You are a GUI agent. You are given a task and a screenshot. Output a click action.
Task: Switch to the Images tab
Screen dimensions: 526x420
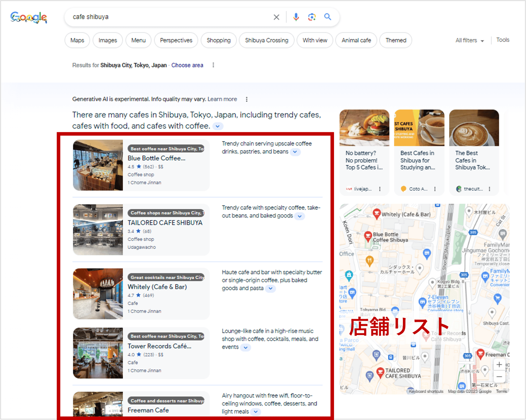tap(107, 40)
